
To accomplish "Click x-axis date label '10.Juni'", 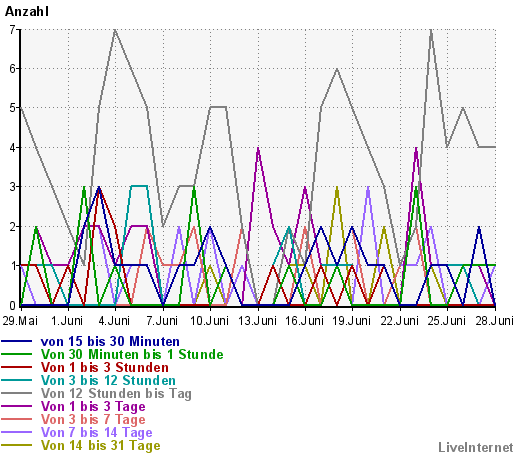I will (x=209, y=321).
